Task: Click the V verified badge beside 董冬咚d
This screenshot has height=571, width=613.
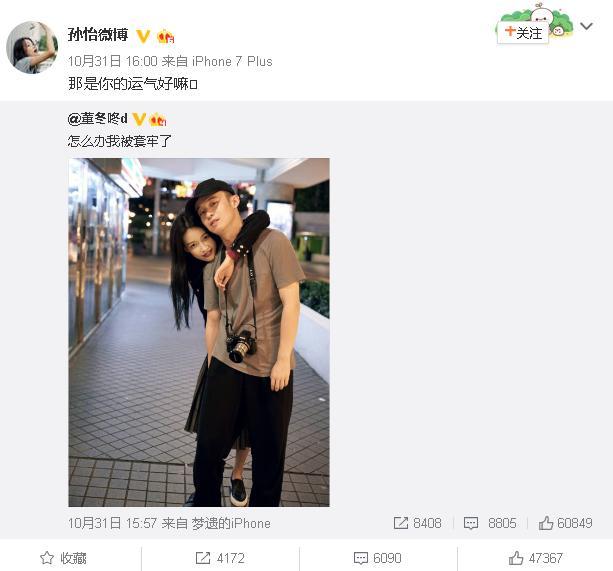Action: tap(139, 119)
